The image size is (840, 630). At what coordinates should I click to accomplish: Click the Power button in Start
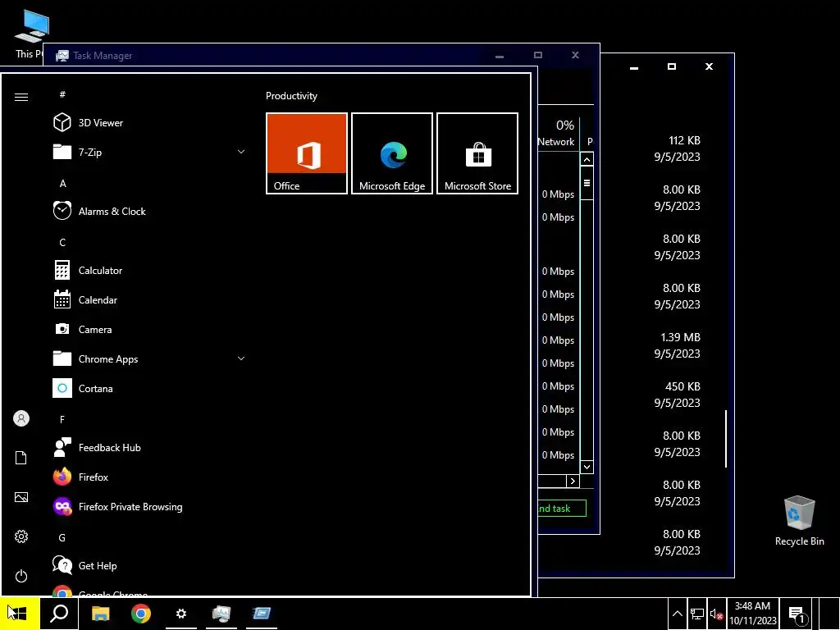pos(21,576)
